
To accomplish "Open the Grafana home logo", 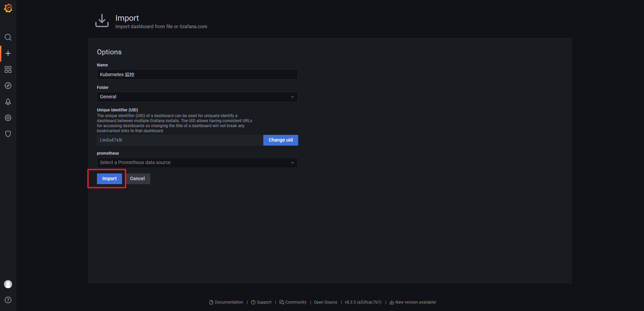I will (x=8, y=8).
